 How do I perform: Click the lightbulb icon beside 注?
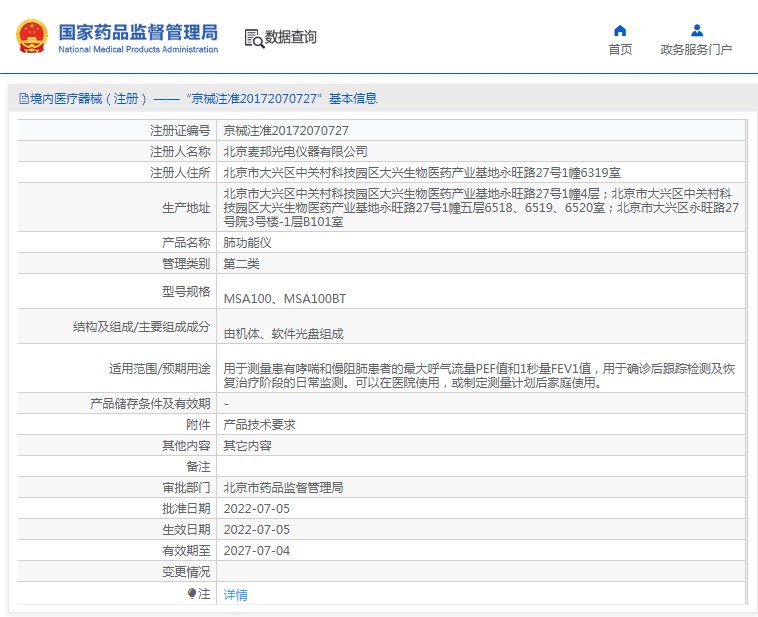pos(192,593)
